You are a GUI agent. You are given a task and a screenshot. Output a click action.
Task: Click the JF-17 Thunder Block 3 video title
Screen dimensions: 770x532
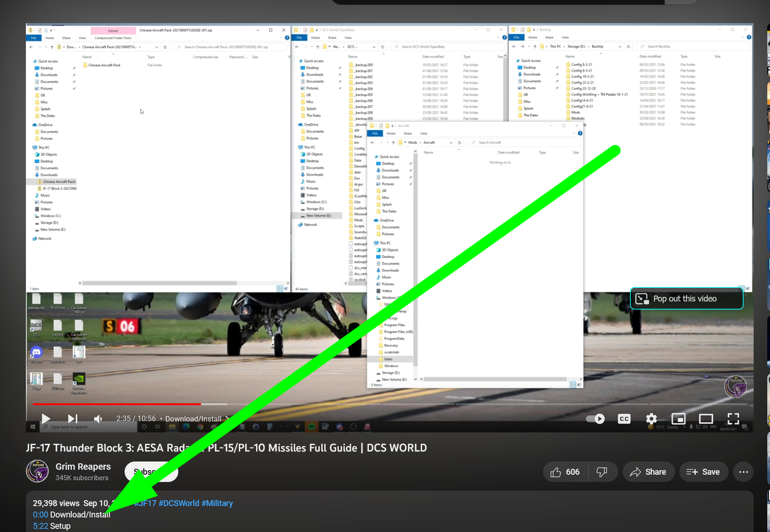click(x=226, y=448)
